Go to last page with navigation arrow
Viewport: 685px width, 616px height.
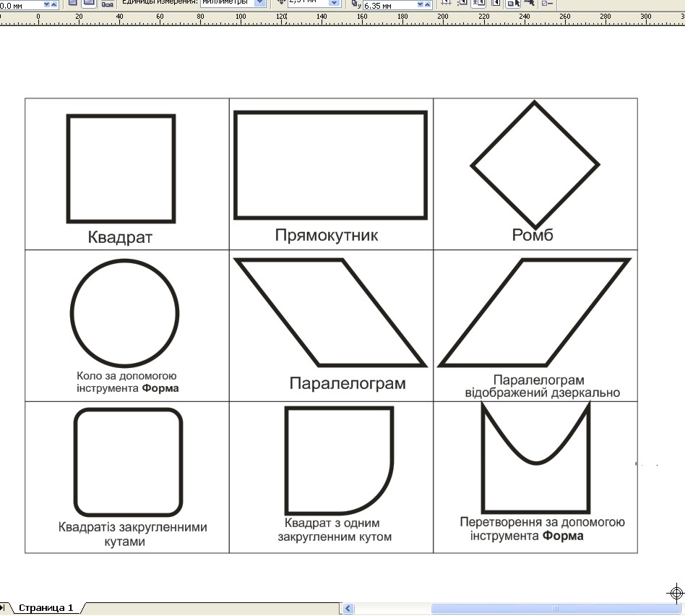(x=3, y=608)
